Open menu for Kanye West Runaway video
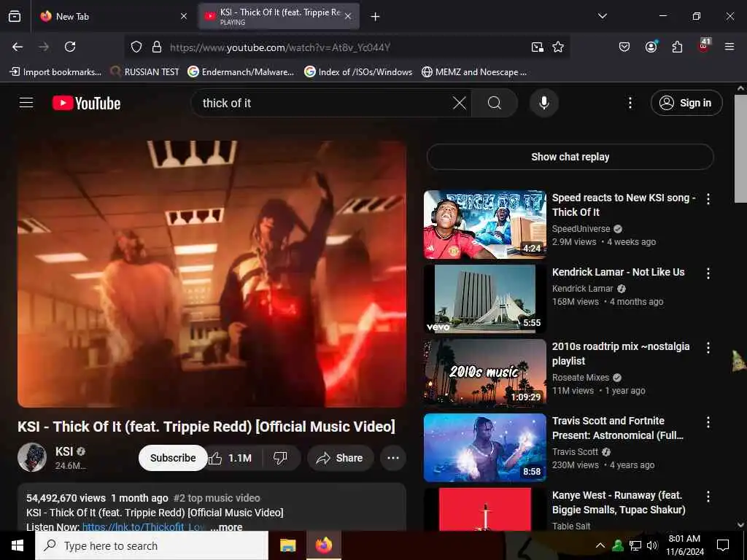This screenshot has width=747, height=560. [x=708, y=496]
